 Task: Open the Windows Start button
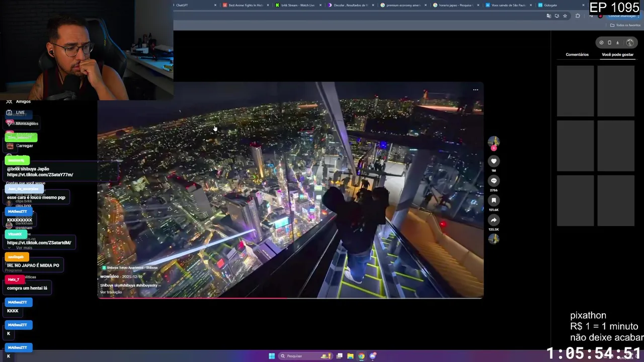click(272, 356)
